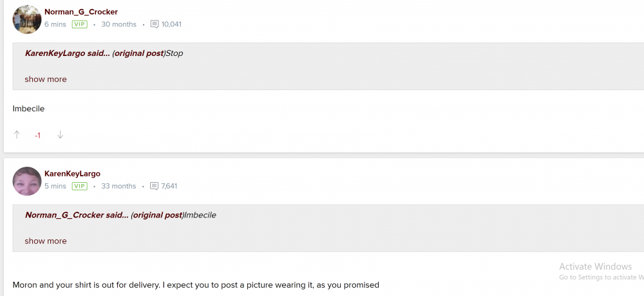Click the comment count icon beside 7,641
The height and width of the screenshot is (296, 644).
click(154, 187)
